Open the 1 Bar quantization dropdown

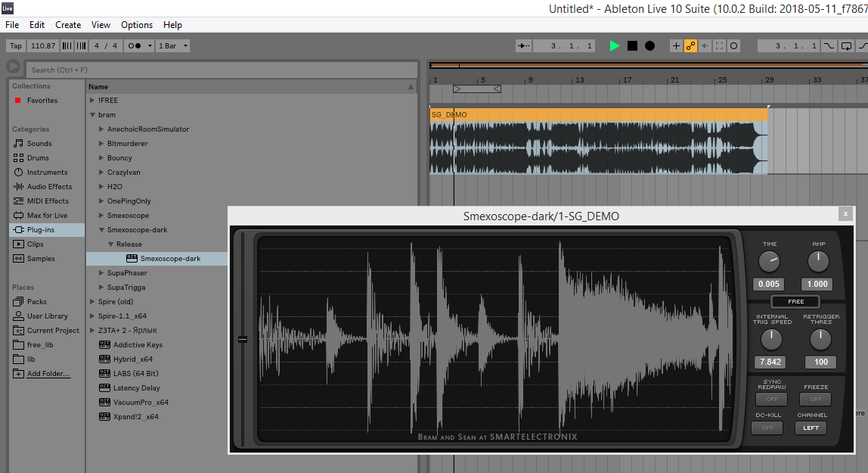pyautogui.click(x=172, y=46)
